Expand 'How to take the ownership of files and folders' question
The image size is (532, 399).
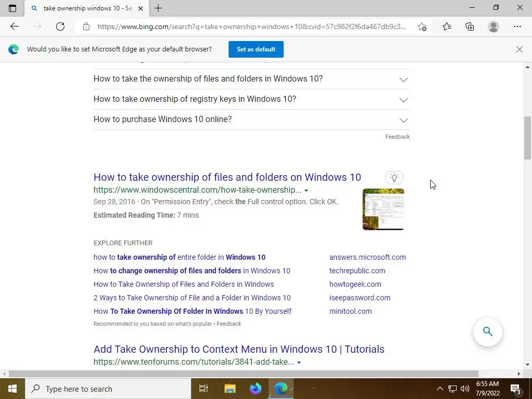251,79
